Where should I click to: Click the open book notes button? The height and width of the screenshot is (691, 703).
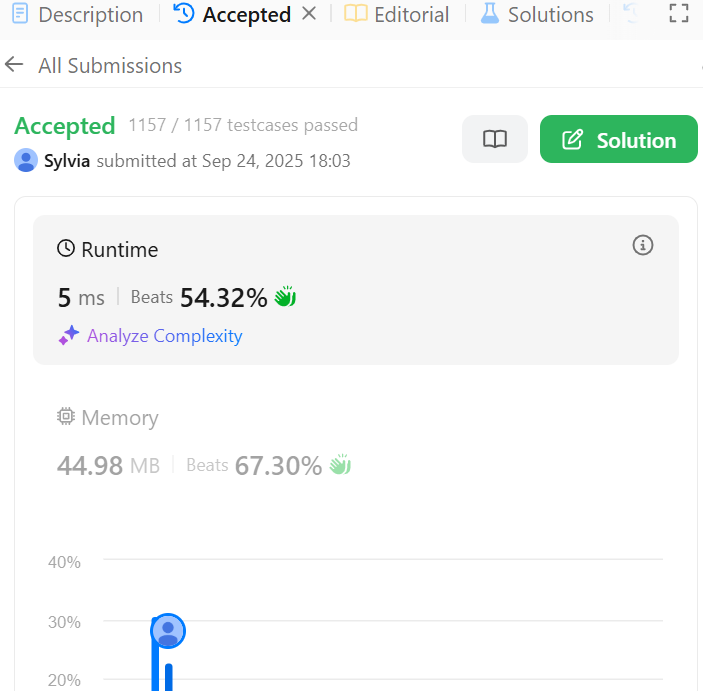tap(495, 140)
